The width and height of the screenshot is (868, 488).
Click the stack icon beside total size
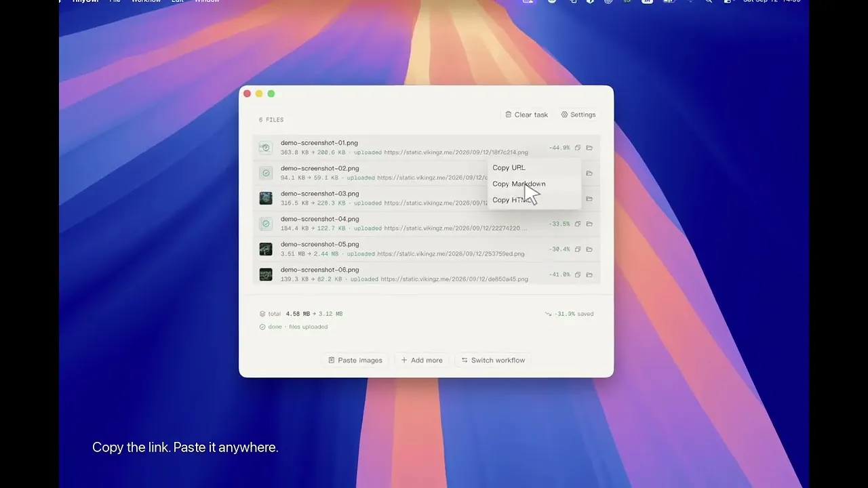262,314
